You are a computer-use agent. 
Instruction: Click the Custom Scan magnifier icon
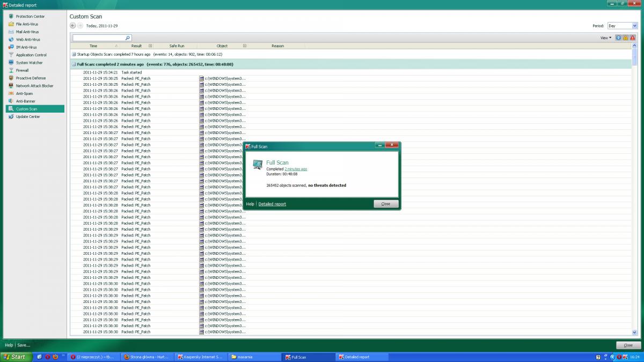coord(11,109)
